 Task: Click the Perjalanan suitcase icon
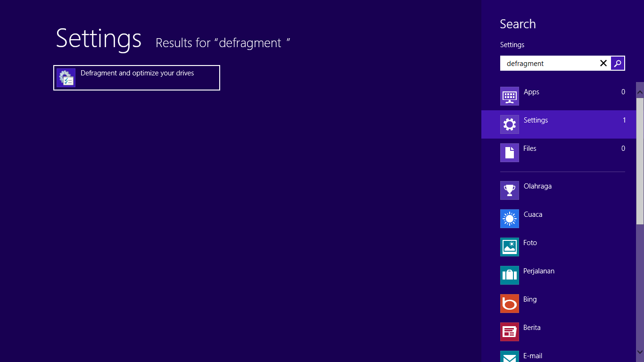[x=510, y=275]
